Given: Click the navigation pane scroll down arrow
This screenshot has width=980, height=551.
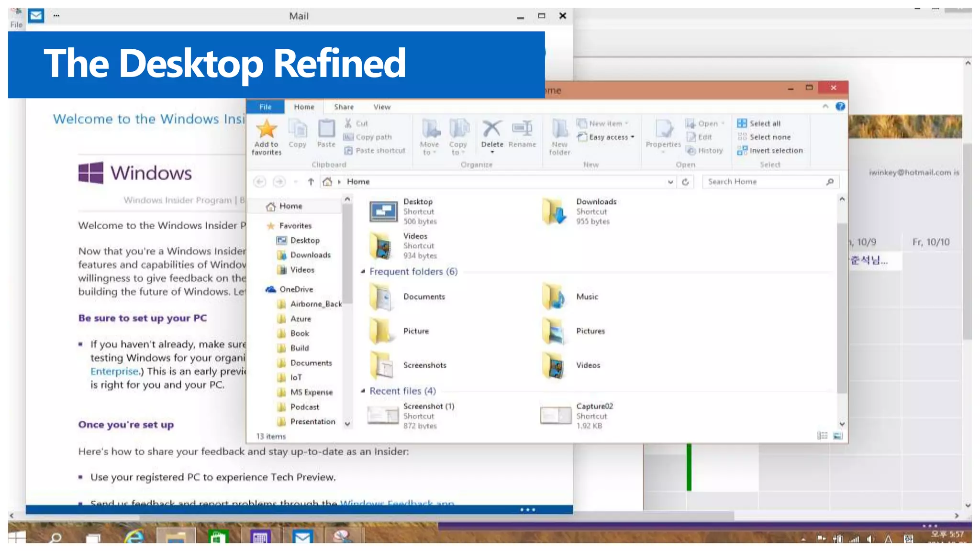Looking at the screenshot, I should coord(347,424).
